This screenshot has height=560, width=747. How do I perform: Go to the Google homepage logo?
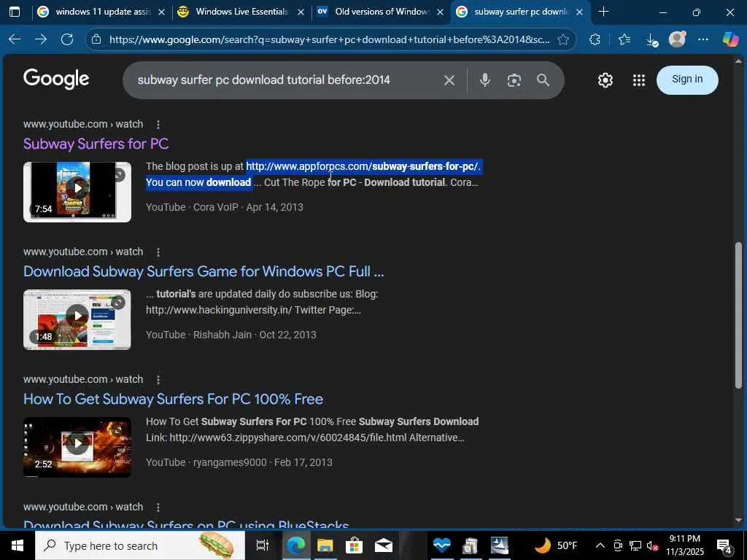(x=56, y=79)
